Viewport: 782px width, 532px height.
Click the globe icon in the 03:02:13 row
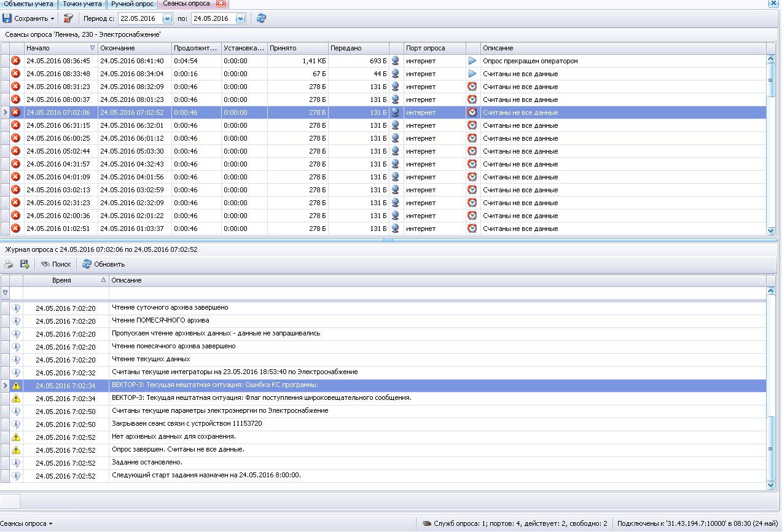point(396,190)
